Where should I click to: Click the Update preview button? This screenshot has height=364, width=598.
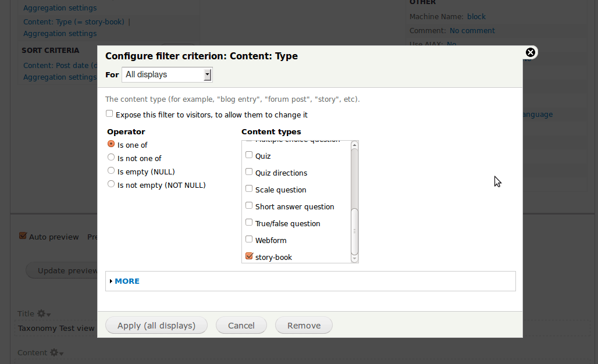pos(63,270)
